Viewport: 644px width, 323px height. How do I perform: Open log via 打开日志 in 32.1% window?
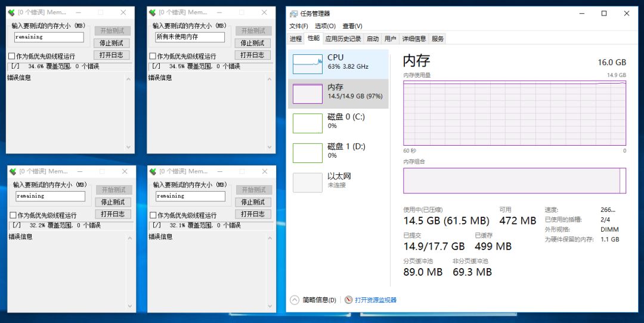point(253,214)
